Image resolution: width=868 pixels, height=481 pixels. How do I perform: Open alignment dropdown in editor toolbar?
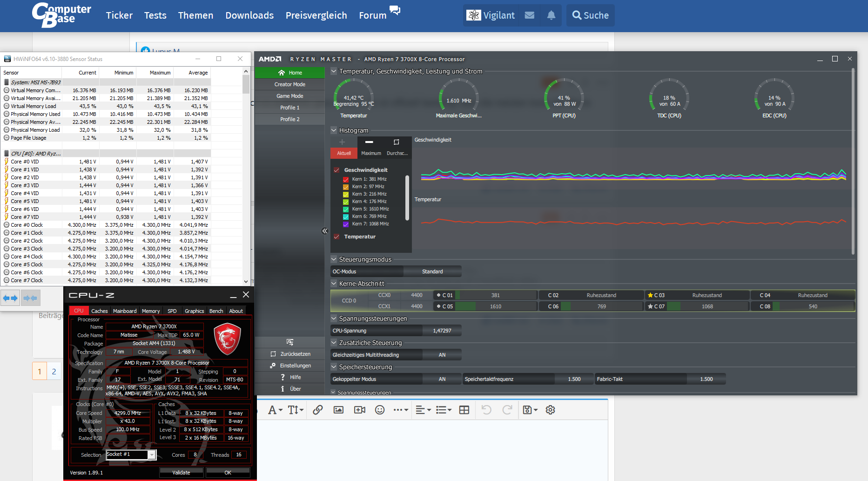[423, 410]
